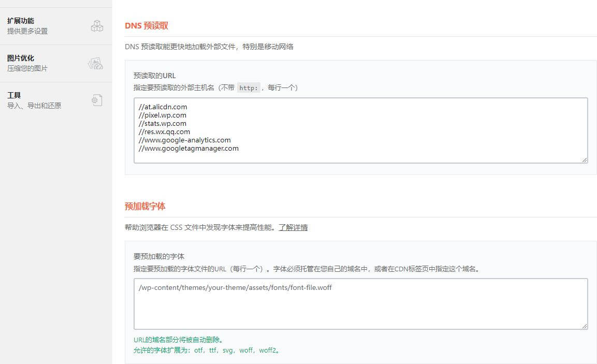This screenshot has height=364, width=597.
Task: Click the 预加载字体 section heading
Action: tap(145, 206)
